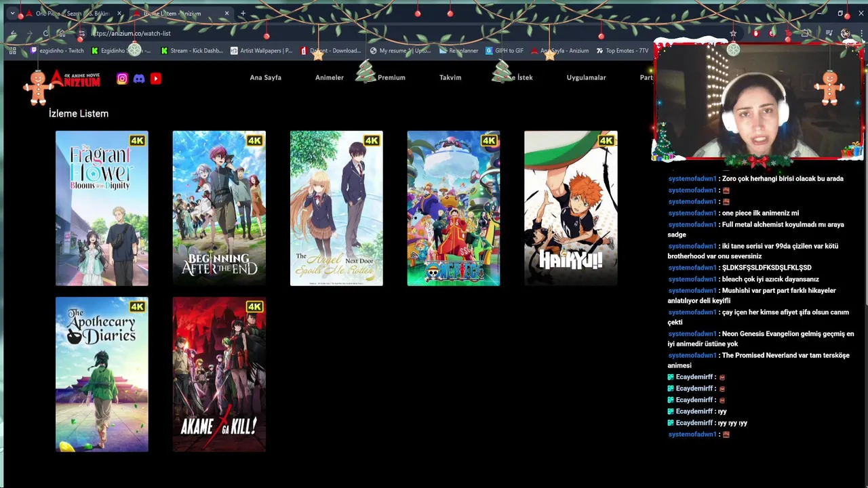Open GIPH to GIF bookmark

(505, 50)
